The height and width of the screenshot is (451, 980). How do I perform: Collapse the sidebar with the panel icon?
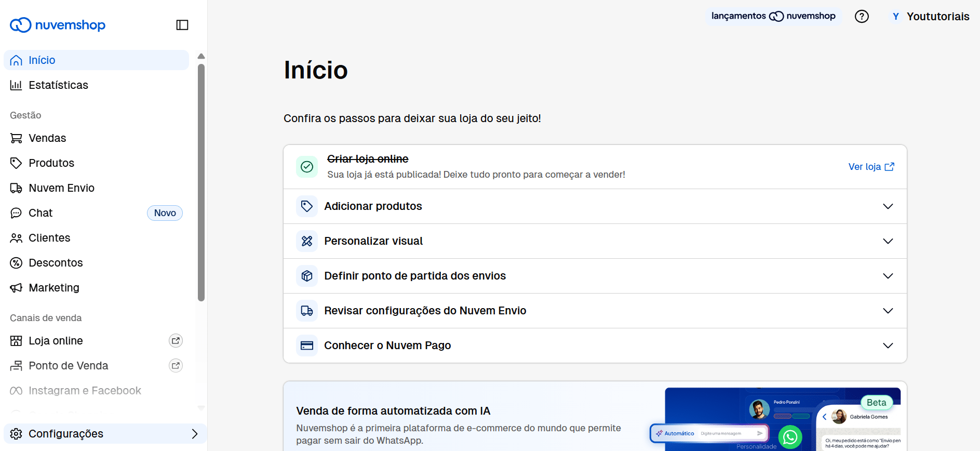click(x=182, y=25)
